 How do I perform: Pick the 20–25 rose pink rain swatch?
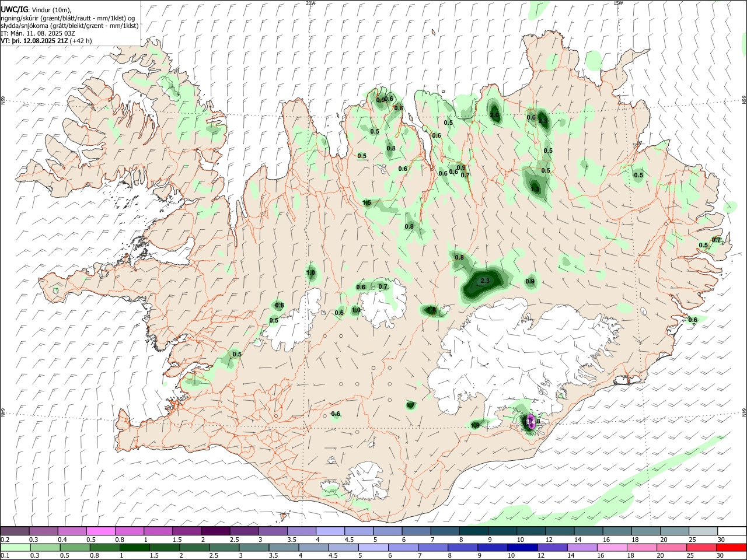[672, 547]
